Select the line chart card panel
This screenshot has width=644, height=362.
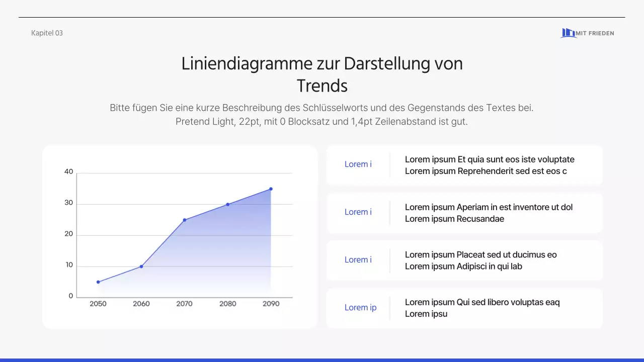180,236
